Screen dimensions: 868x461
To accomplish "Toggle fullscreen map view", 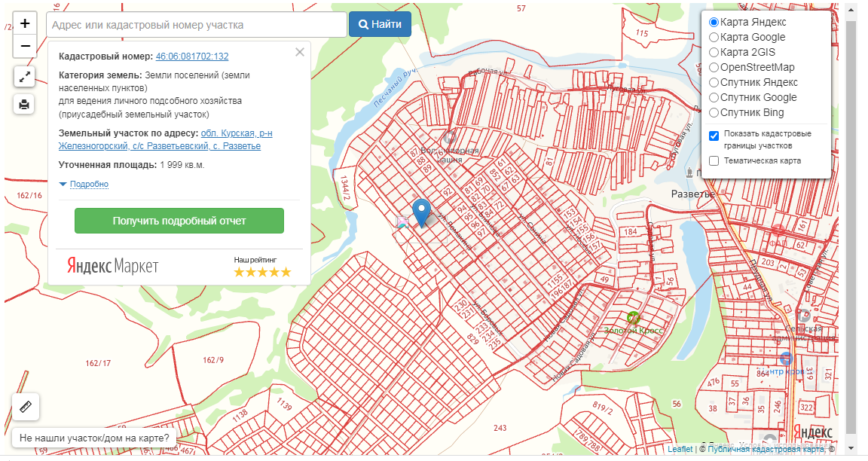I will (25, 76).
